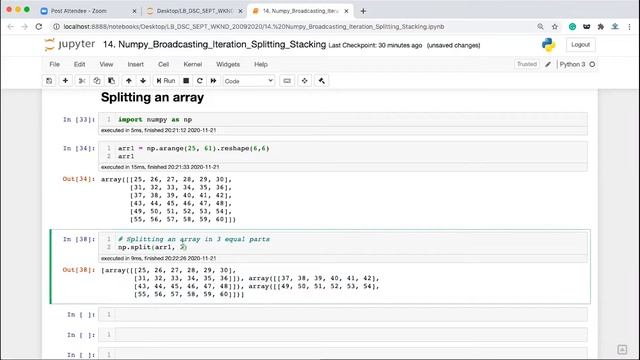Go forward in browser history
This screenshot has width=640, height=360.
coord(24,27)
